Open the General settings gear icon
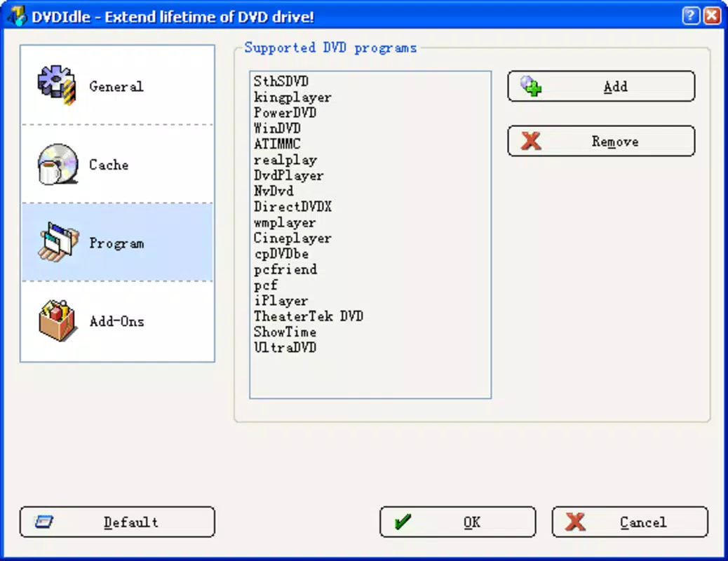Screen dimensions: 728x561 57,85
